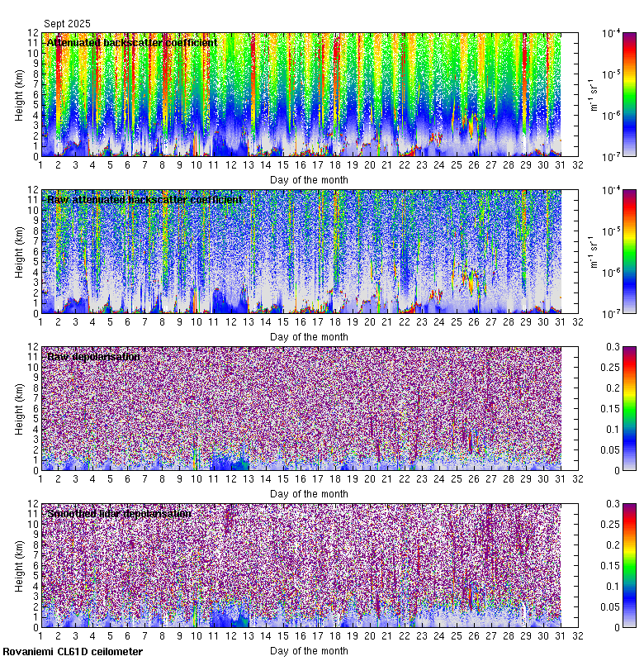
Task: Click the "Sept 2025" date label
Action: pyautogui.click(x=67, y=24)
